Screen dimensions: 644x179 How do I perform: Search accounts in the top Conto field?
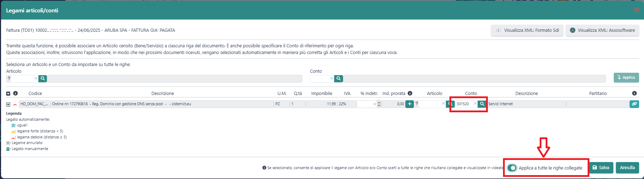[338, 78]
